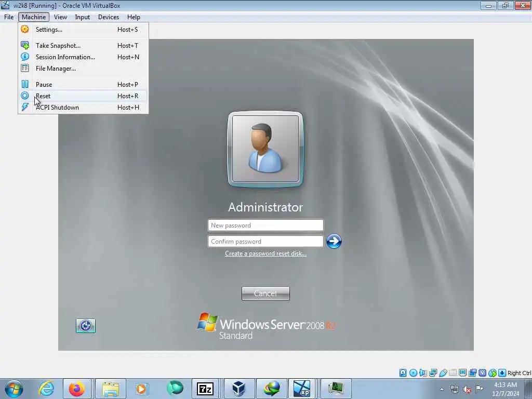Open the Windows Start menu
532x399 pixels.
[x=14, y=389]
